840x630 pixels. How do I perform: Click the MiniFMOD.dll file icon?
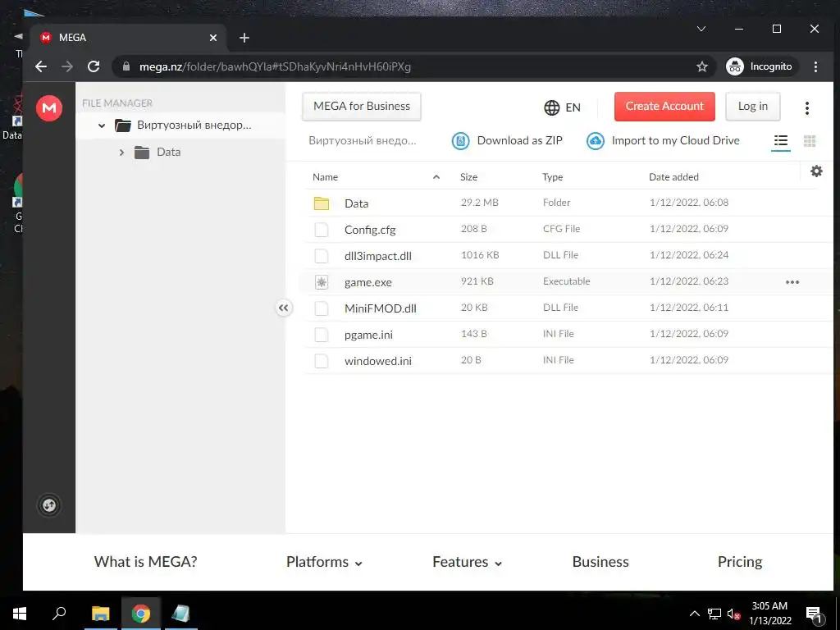[x=322, y=308]
